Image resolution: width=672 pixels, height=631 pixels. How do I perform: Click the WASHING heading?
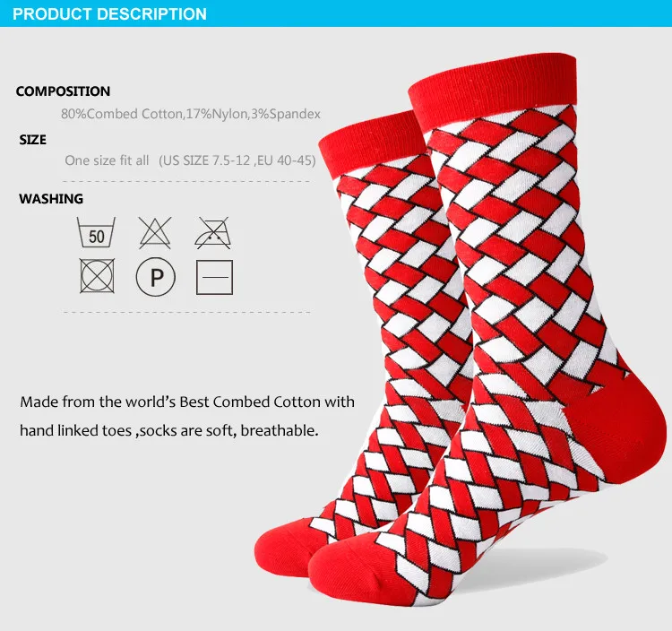click(51, 199)
